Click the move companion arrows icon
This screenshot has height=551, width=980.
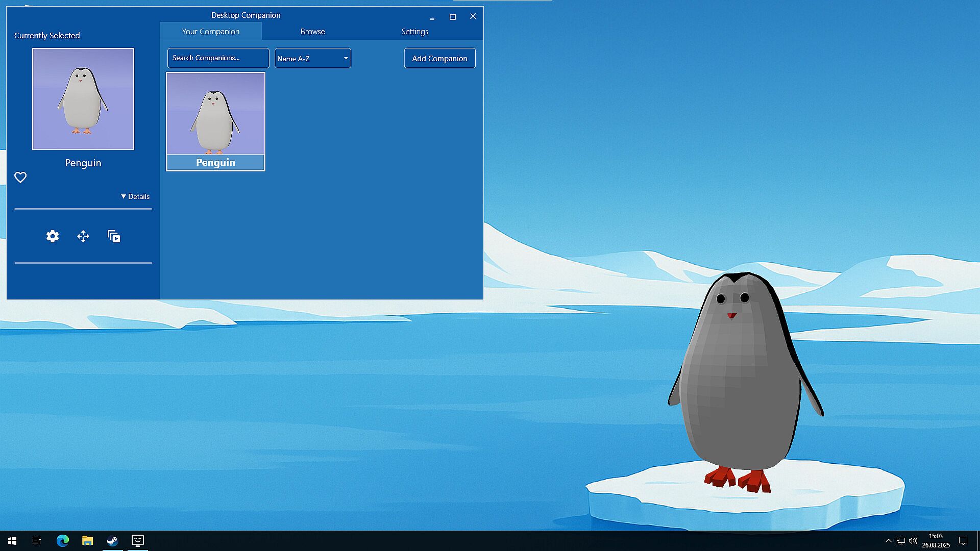pyautogui.click(x=83, y=236)
